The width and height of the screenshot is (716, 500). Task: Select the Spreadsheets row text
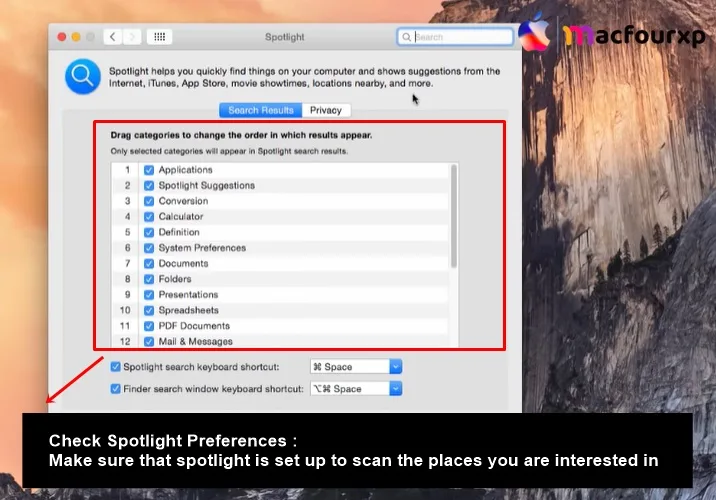[189, 310]
